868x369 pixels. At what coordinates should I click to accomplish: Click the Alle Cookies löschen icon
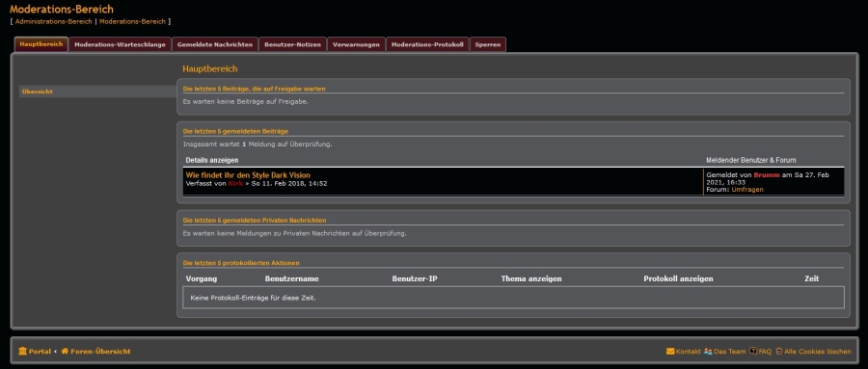779,352
